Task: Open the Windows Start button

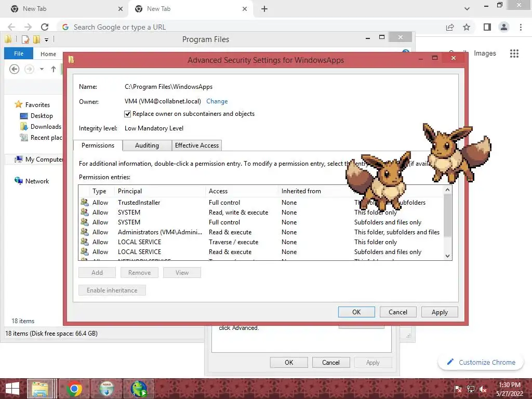Action: point(12,389)
